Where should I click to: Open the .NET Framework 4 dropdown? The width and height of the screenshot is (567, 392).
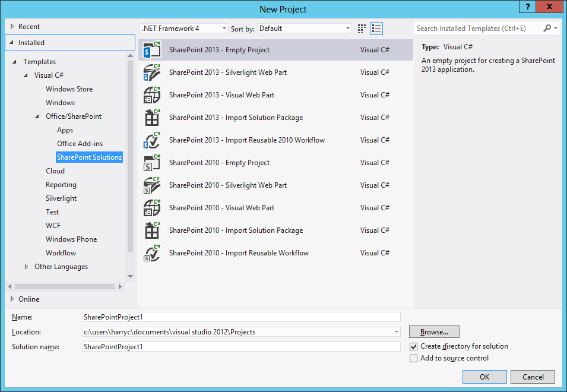[x=224, y=28]
